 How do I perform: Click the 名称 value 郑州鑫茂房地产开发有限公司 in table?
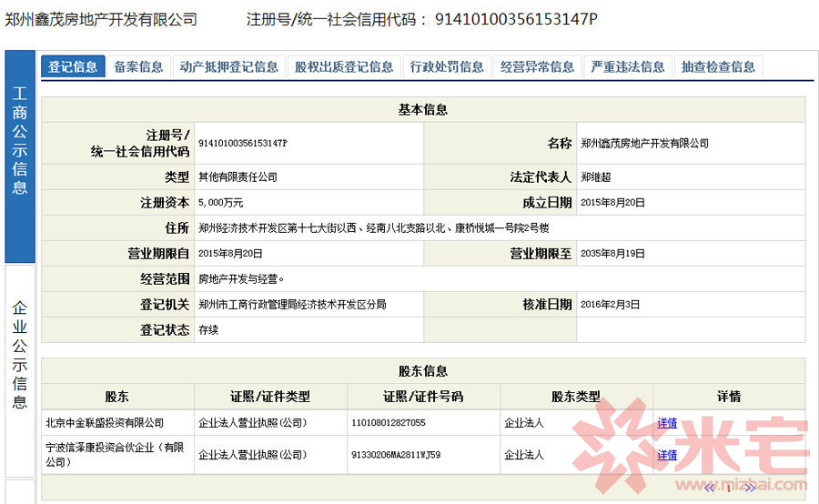[644, 143]
